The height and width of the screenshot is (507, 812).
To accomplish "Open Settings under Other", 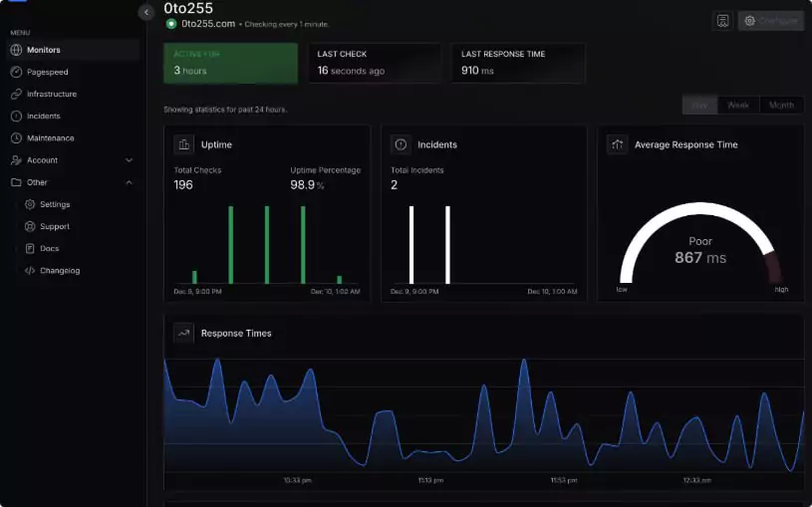I will click(55, 204).
